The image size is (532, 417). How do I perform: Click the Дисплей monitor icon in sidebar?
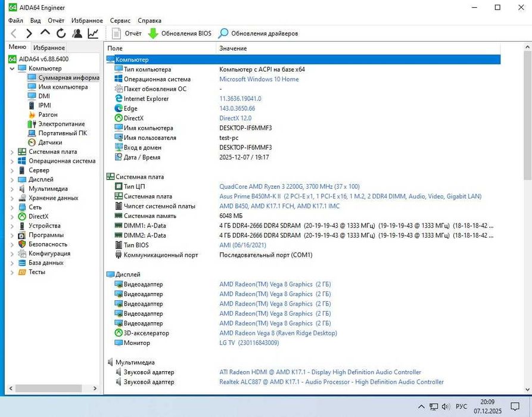click(x=22, y=179)
